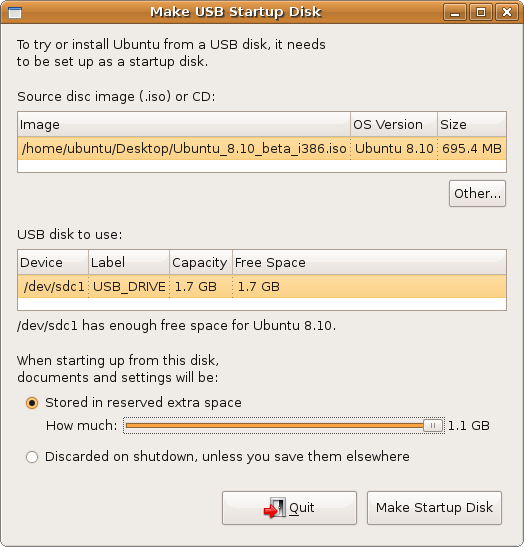Screen dimensions: 524x547
Task: Minimize the Make USB Startup Disk window
Action: (x=455, y=13)
